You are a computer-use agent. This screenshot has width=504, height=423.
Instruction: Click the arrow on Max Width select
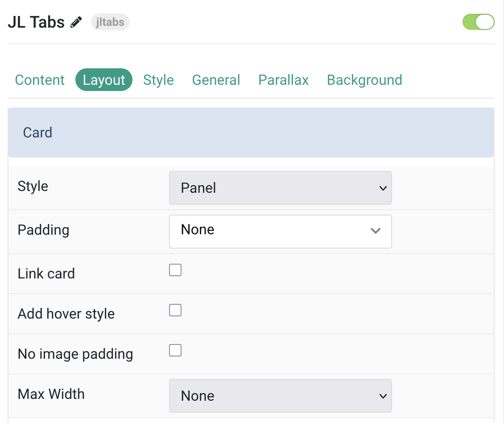tap(383, 396)
